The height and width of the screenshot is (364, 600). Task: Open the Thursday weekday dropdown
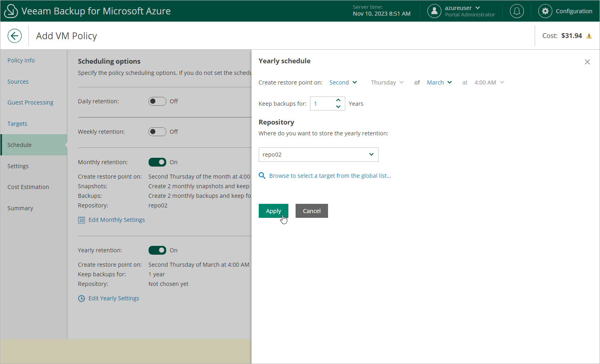387,82
